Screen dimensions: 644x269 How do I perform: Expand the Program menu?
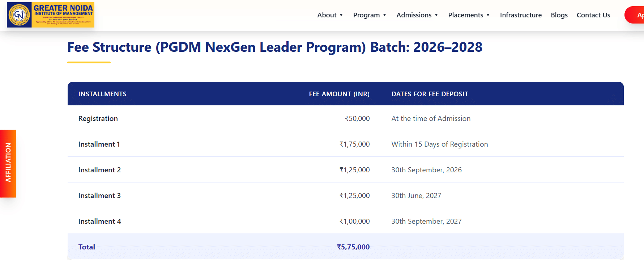(370, 15)
